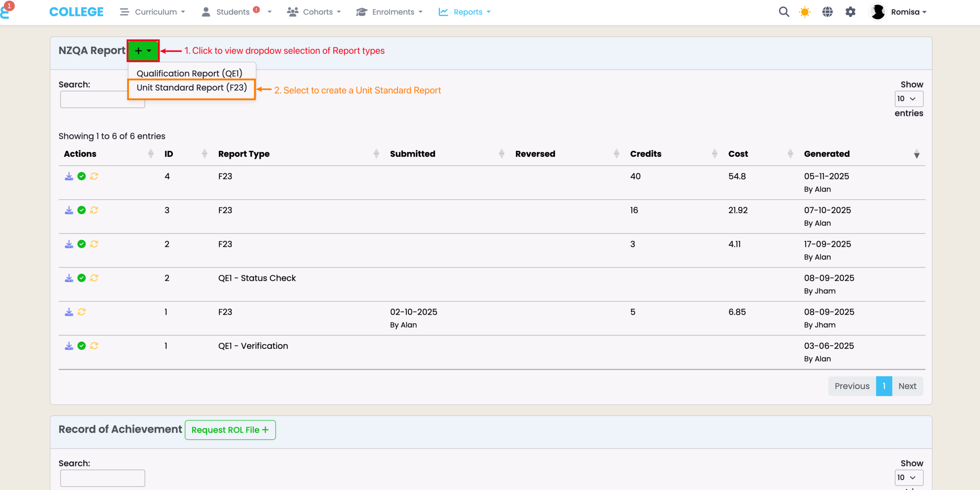Open the NZQA Report green plus dropdown

coord(143,51)
